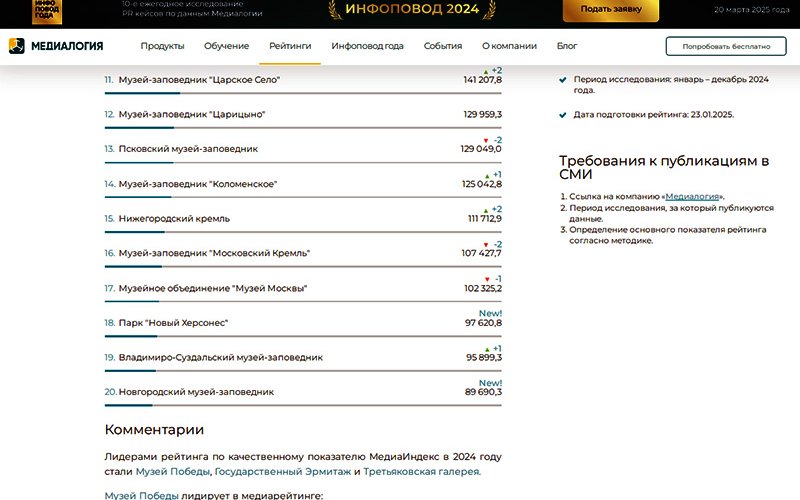Click the red down arrow for Московский Кремль

point(486,245)
